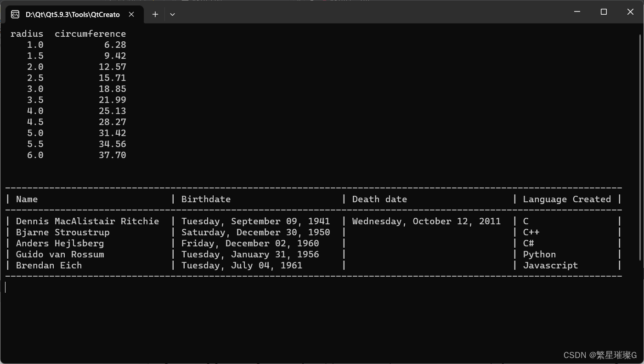
Task: Click the circumference value 21.99
Action: point(112,100)
